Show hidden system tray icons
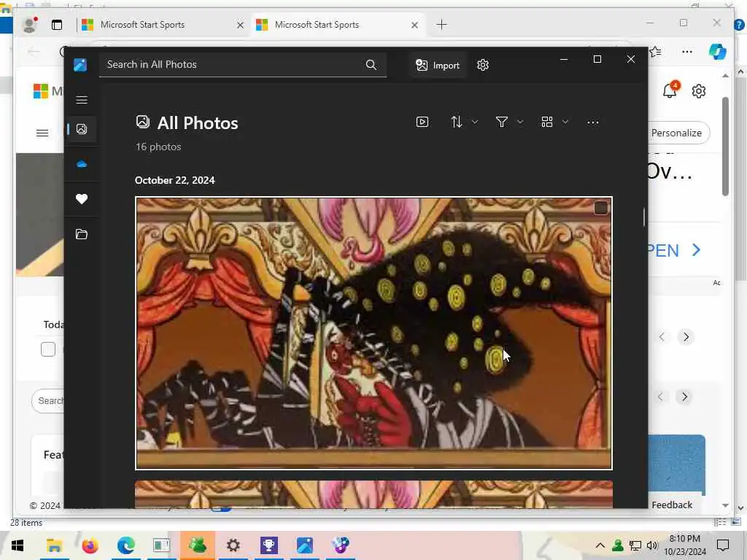747x560 pixels. pyautogui.click(x=600, y=545)
